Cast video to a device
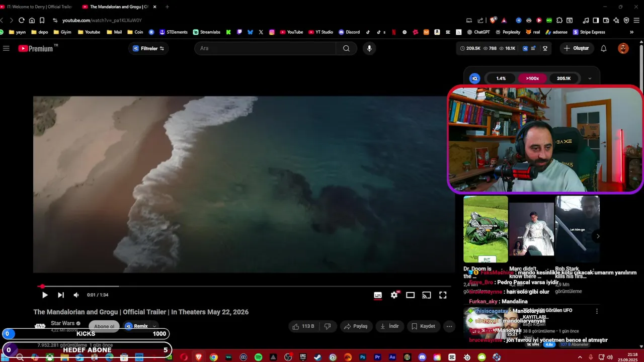644x362 pixels. click(x=427, y=295)
